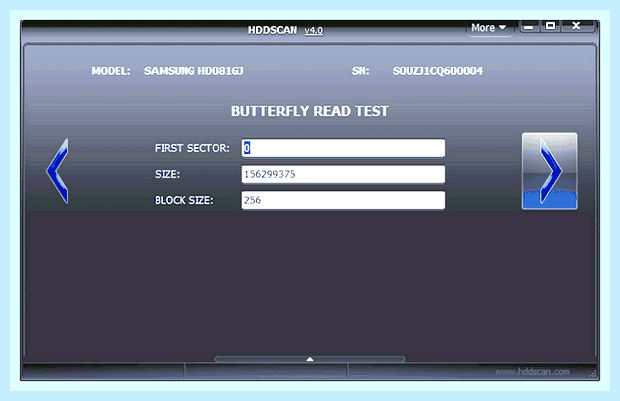Viewport: 620px width, 401px height.
Task: Click the SN label
Action: point(360,71)
